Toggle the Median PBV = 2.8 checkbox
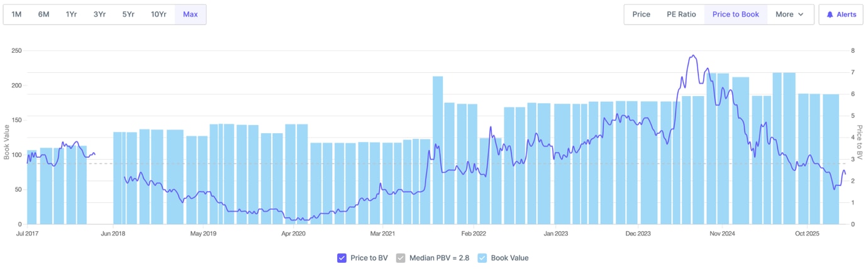The image size is (868, 269). (401, 258)
